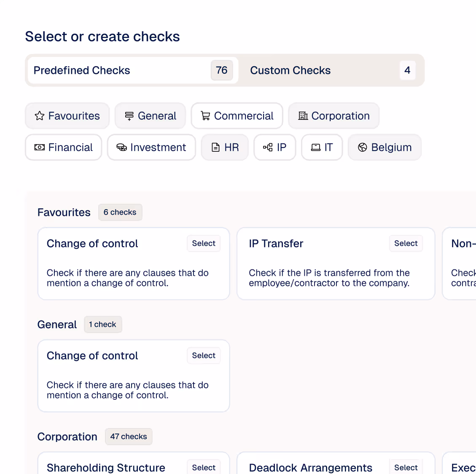The height and width of the screenshot is (474, 476).
Task: Click the 76 count on Predefined Checks
Action: click(222, 70)
